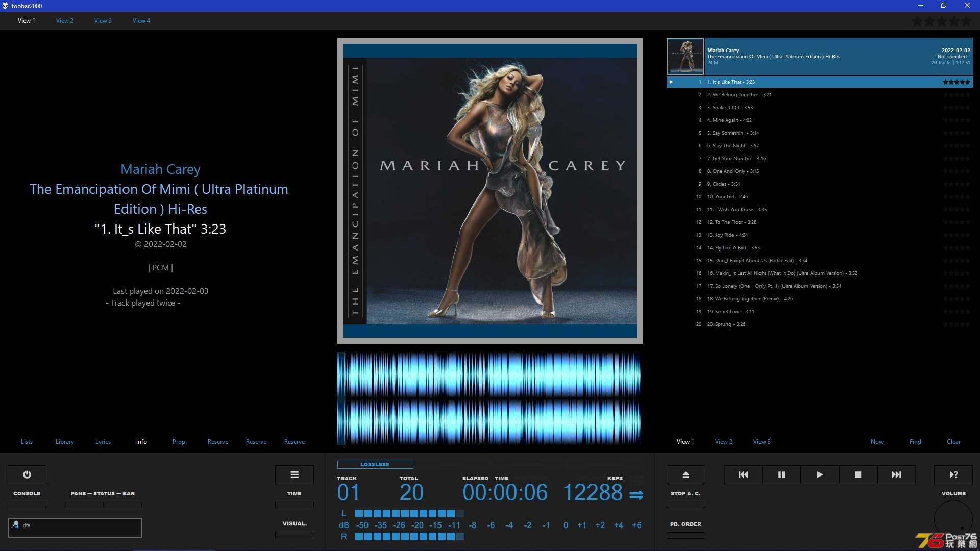The width and height of the screenshot is (980, 551).
Task: Toggle the PANE indicator bar
Action: tap(84, 505)
